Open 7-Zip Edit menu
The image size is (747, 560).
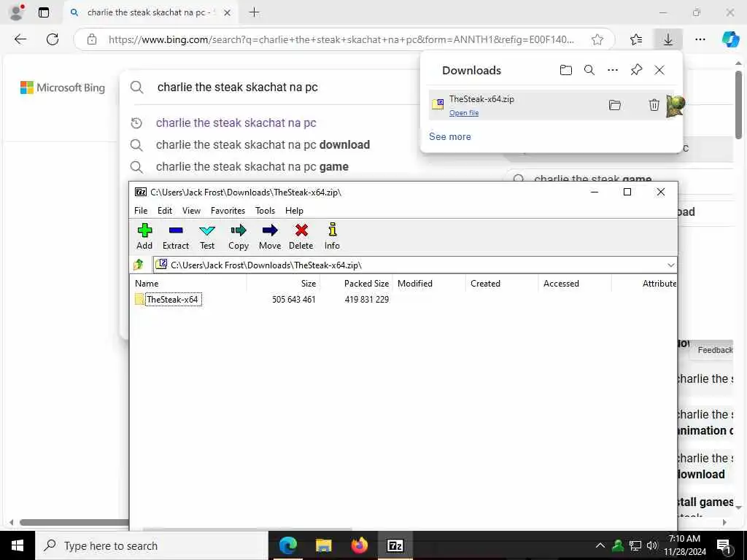165,211
